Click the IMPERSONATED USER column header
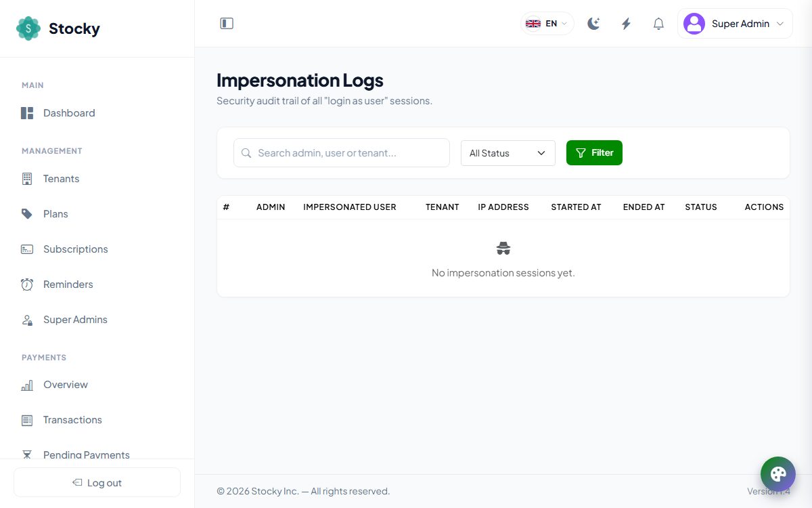This screenshot has height=508, width=812. (x=350, y=207)
